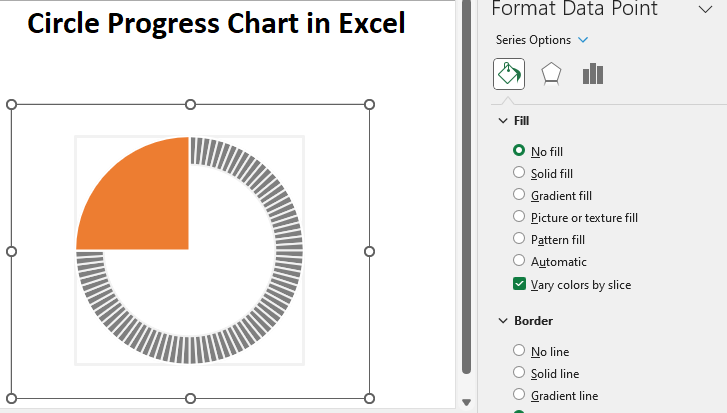Open the Effects pentagon icon tab
727x413 pixels.
tap(551, 74)
